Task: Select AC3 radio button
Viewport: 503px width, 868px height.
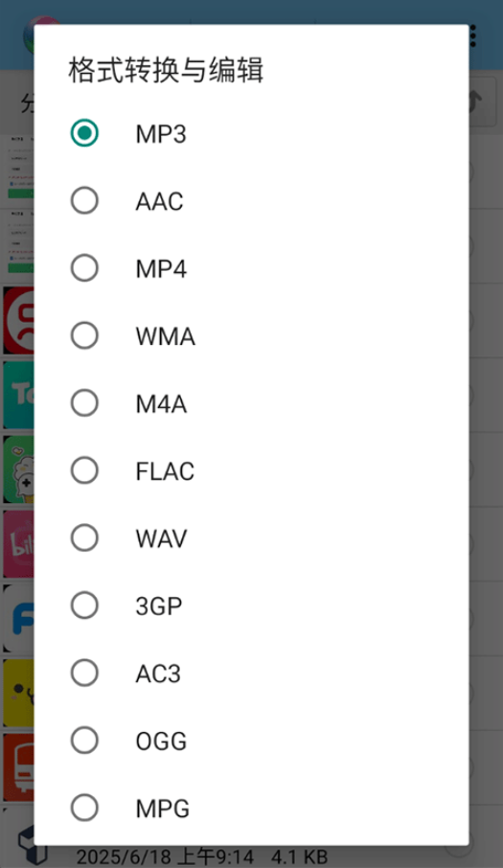Action: pyautogui.click(x=84, y=674)
